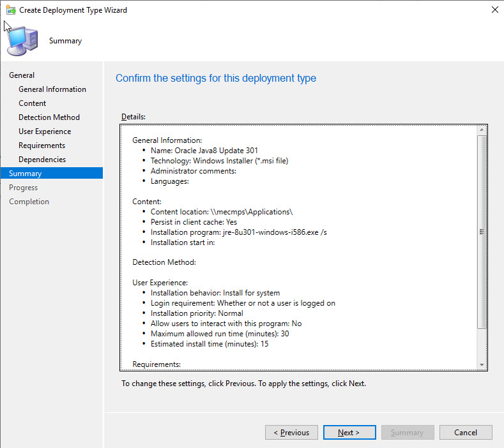Cancel the deployment type wizard
504x448 pixels.
pyautogui.click(x=466, y=433)
